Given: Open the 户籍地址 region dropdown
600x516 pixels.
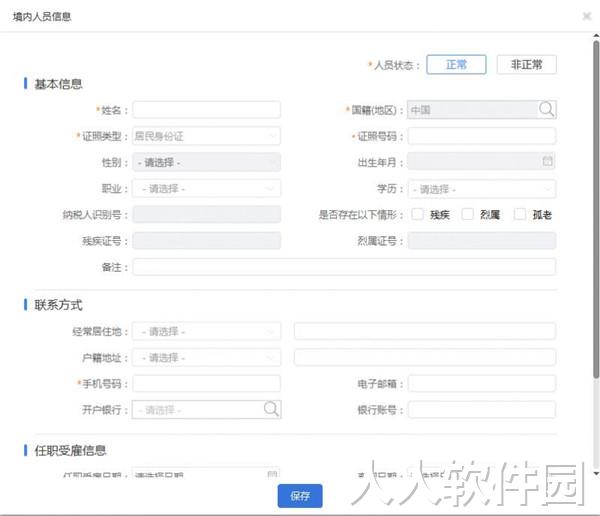Looking at the screenshot, I should pyautogui.click(x=207, y=358).
